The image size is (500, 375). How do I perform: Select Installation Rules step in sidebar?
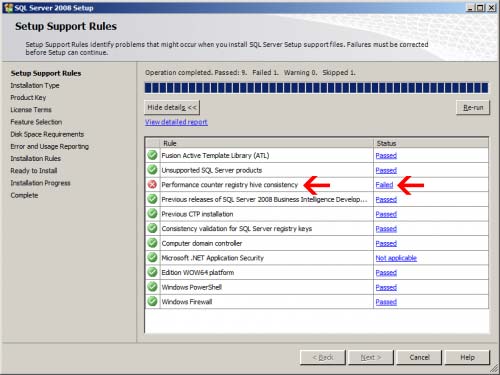pos(35,159)
